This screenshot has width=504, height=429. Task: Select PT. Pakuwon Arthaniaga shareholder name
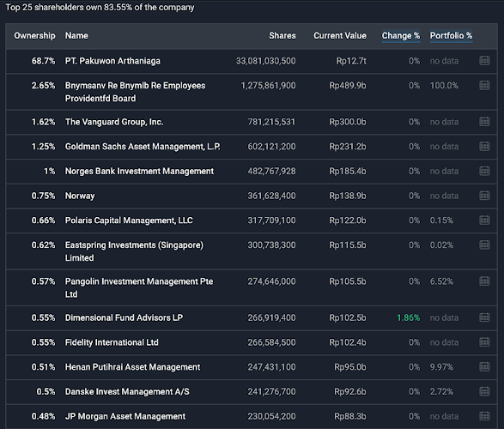(112, 61)
